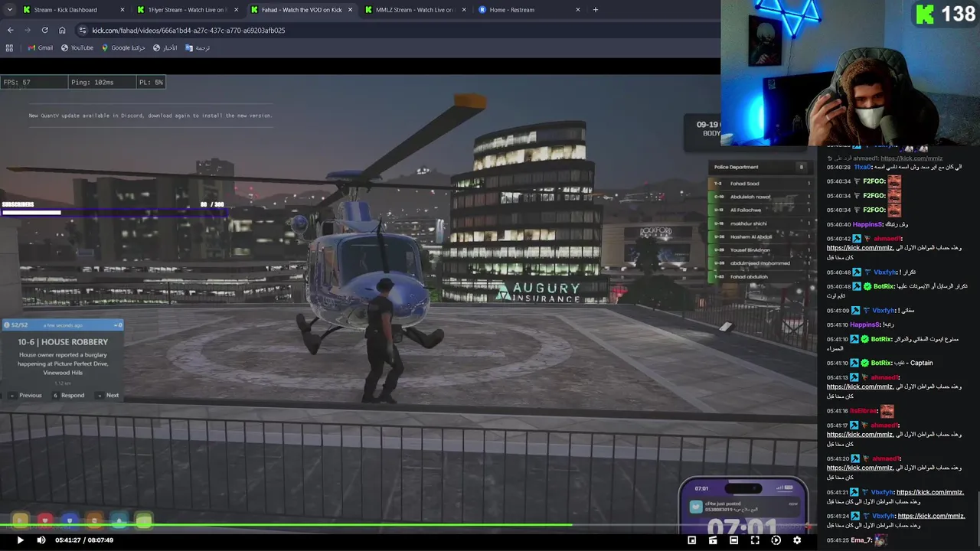This screenshot has height=551, width=980.
Task: Open الأخبار news bookmark
Action: (x=165, y=47)
